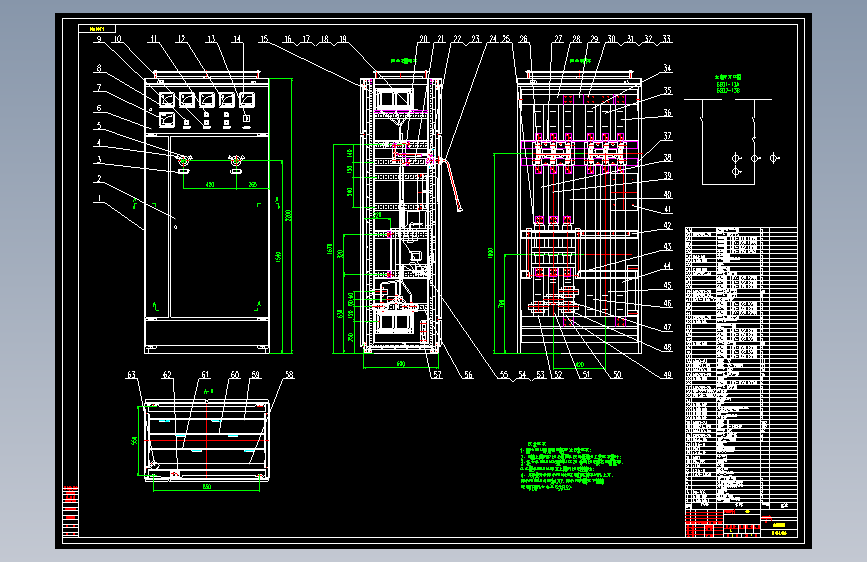Click callout number 7 label
The image size is (867, 562).
[x=99, y=87]
